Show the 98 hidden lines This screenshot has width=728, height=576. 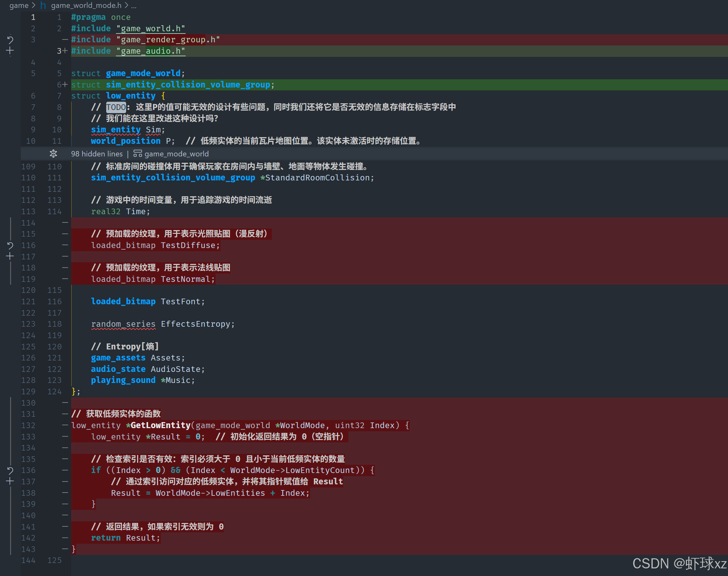pos(97,154)
